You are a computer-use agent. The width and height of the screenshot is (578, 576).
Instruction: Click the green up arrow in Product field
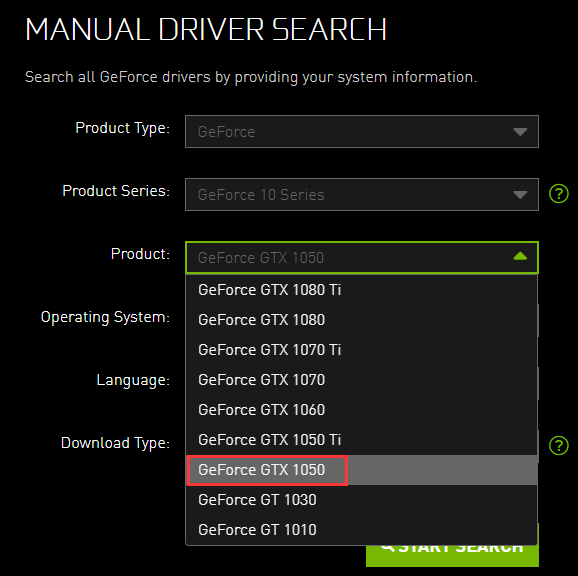(520, 256)
